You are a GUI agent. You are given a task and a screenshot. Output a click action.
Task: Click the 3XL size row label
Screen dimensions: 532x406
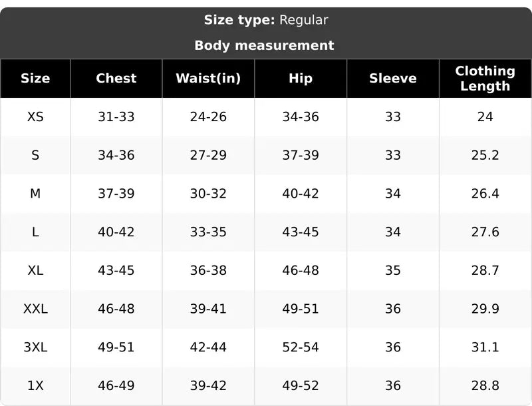(x=35, y=347)
